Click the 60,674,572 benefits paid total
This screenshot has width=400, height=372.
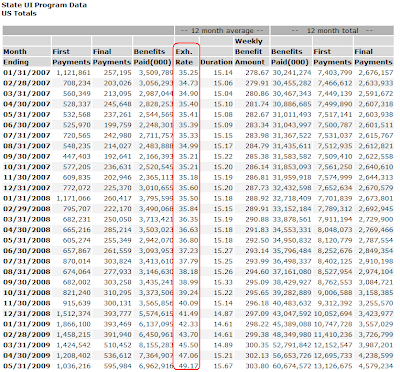point(292,366)
